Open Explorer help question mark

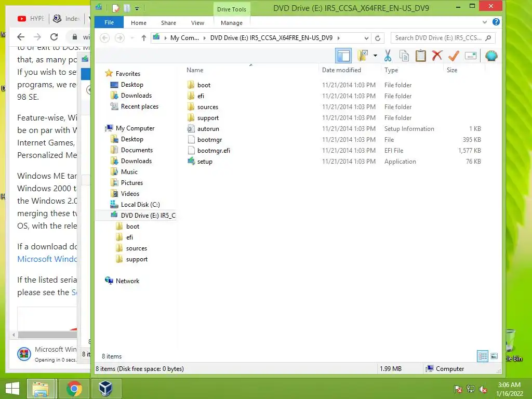point(496,22)
